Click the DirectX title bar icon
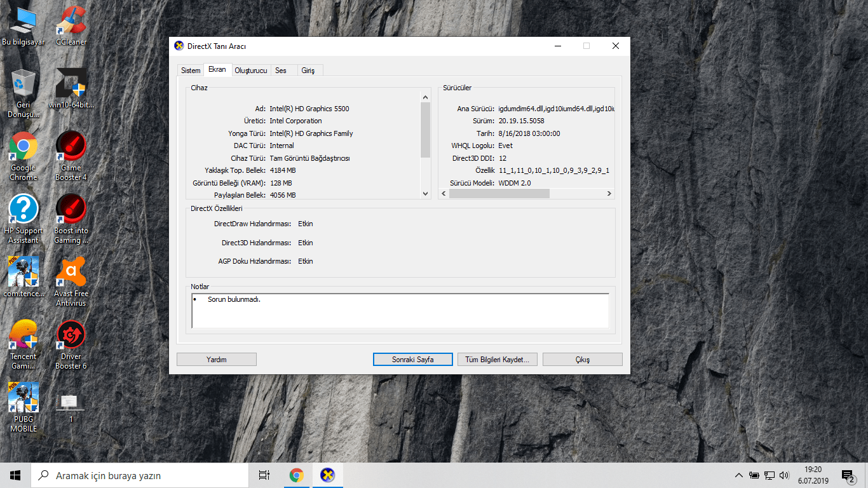Viewport: 868px width, 488px height. coord(179,46)
